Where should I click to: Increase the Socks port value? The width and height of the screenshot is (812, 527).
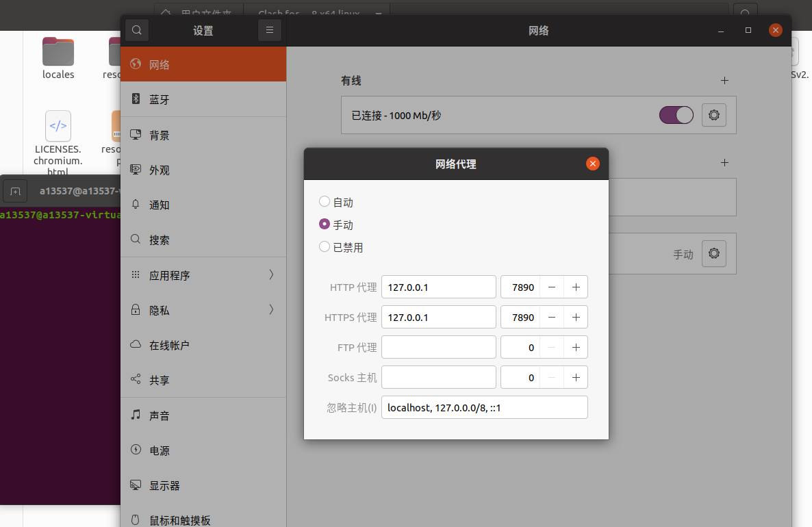point(576,377)
